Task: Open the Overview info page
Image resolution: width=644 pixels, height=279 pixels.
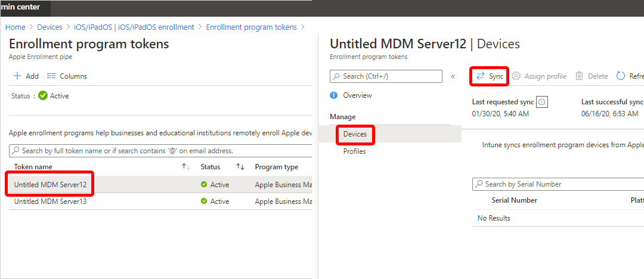Action: [357, 95]
